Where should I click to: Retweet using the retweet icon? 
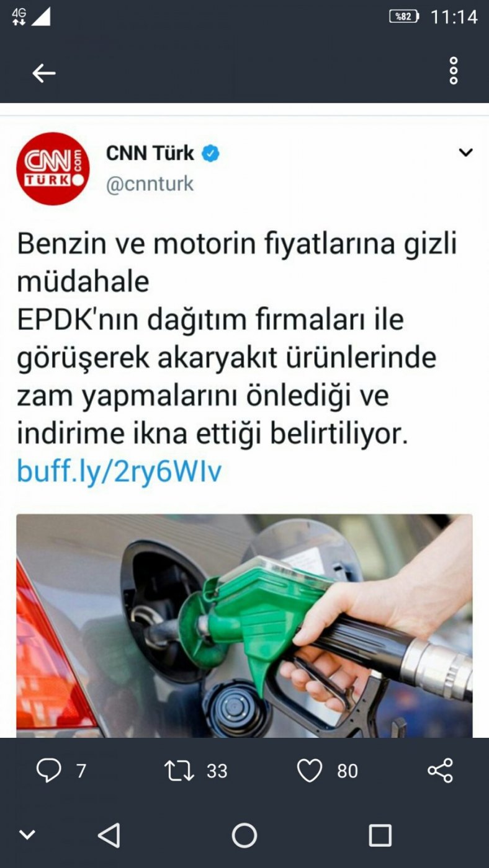pyautogui.click(x=179, y=771)
